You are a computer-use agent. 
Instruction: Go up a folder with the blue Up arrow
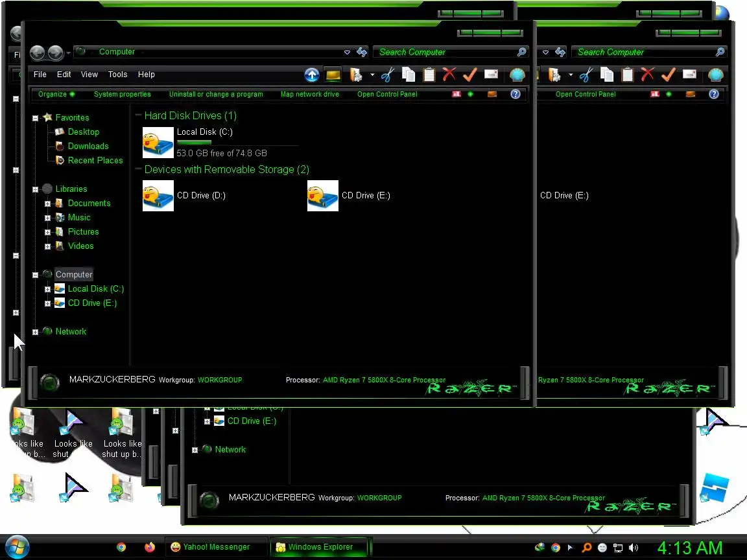(311, 75)
